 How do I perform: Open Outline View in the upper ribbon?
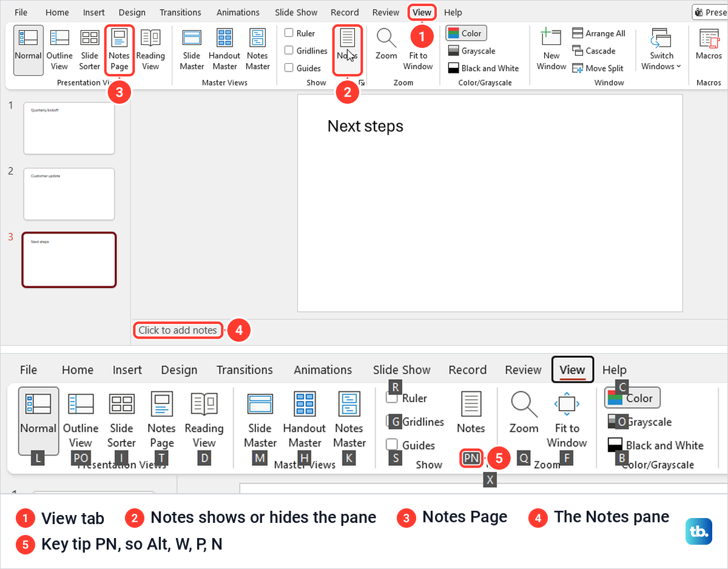pyautogui.click(x=59, y=50)
